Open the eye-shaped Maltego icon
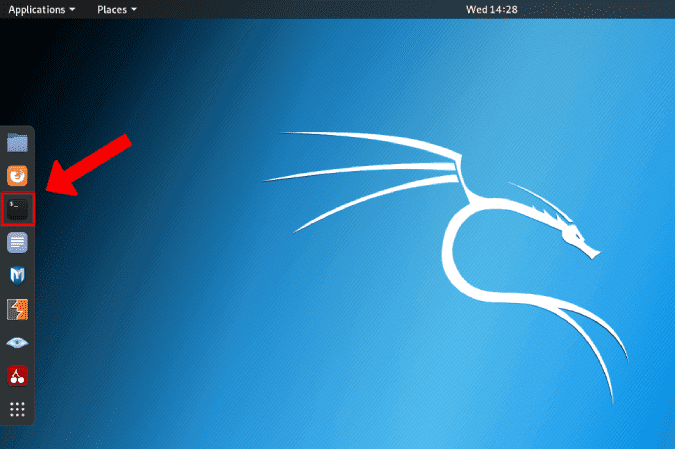This screenshot has height=449, width=675. 17,343
